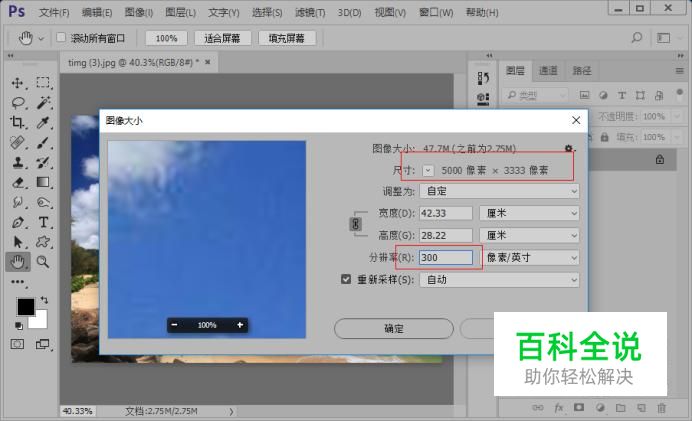Image resolution: width=692 pixels, height=421 pixels.
Task: Select the Gradient tool
Action: tap(43, 182)
